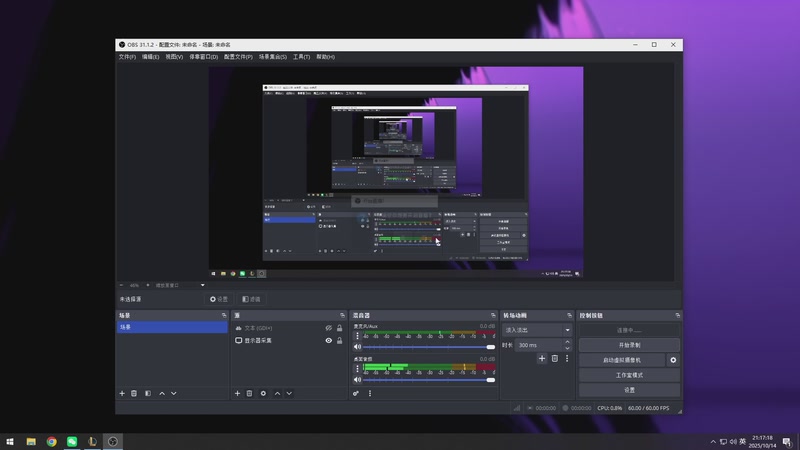Increase transition duration with the up arrow
Image resolution: width=800 pixels, height=450 pixels.
click(x=567, y=342)
